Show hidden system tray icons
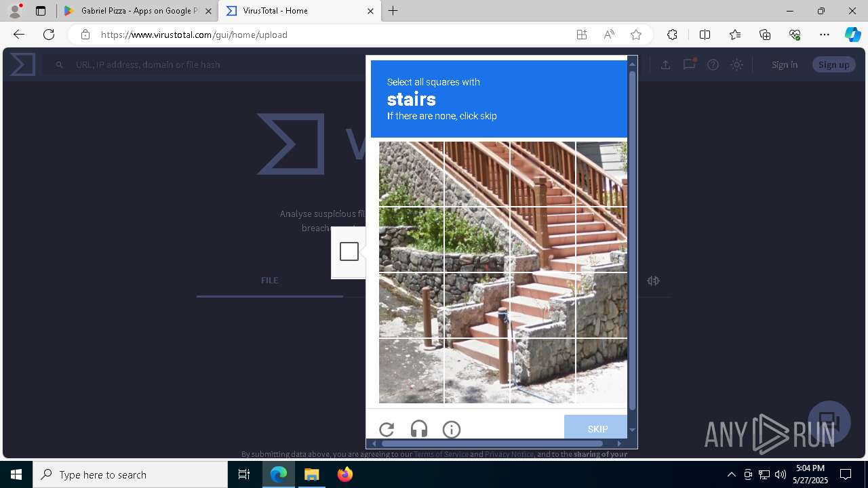 pyautogui.click(x=731, y=474)
